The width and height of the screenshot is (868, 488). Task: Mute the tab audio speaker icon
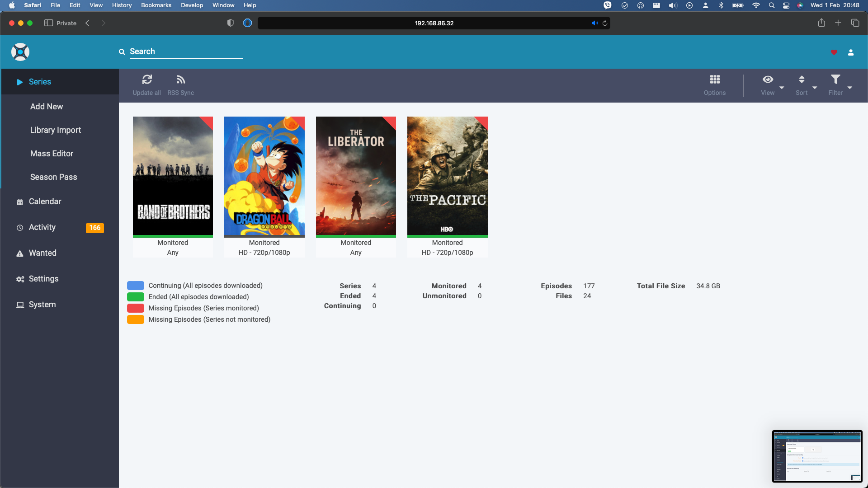[594, 23]
